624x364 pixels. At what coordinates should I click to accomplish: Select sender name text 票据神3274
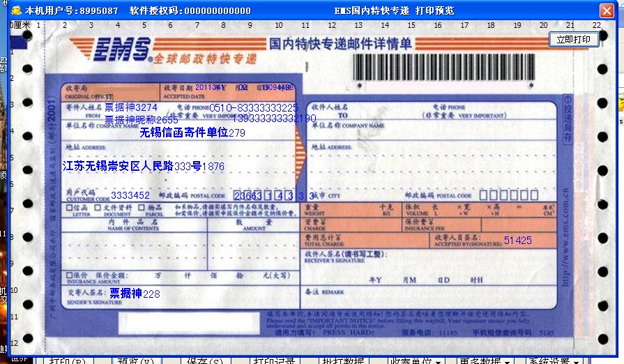point(131,107)
